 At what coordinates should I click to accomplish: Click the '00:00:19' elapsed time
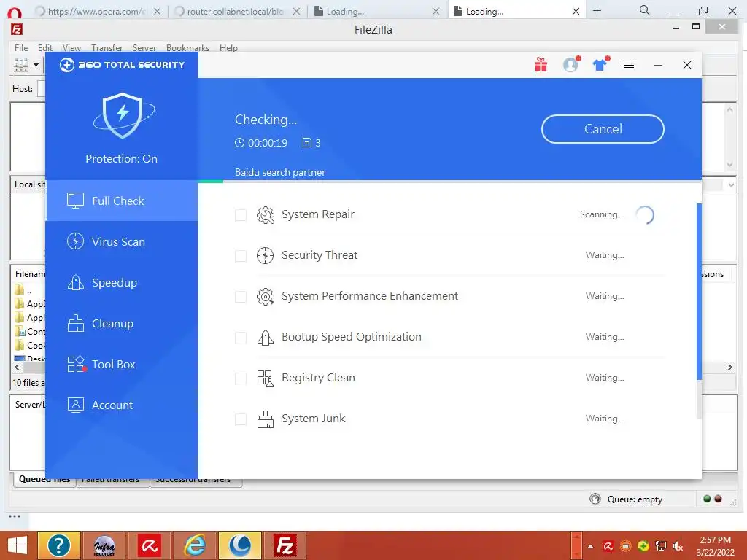267,143
